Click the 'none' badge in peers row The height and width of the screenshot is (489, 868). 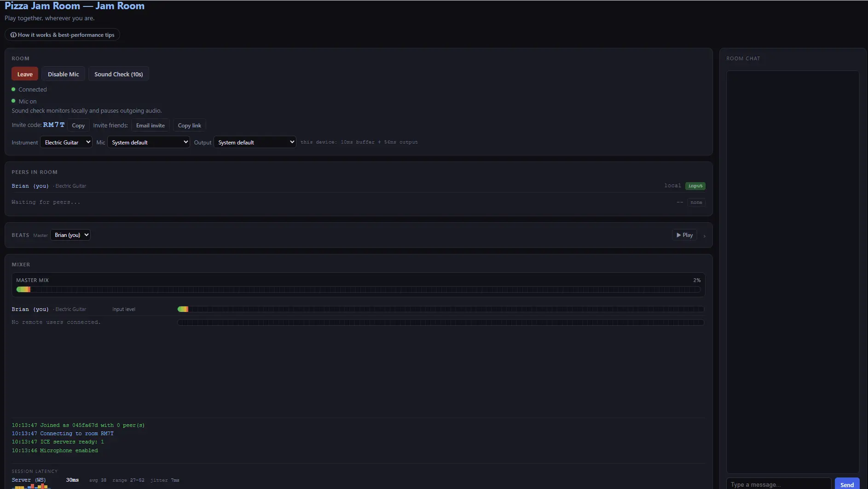696,202
